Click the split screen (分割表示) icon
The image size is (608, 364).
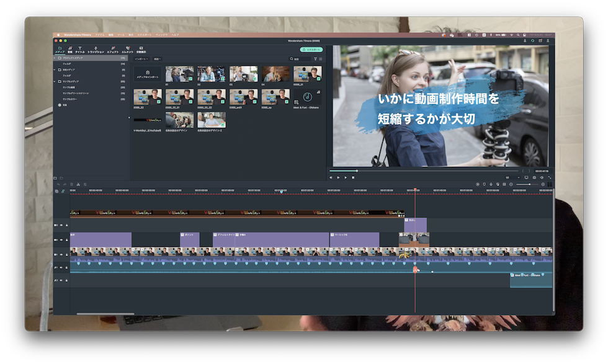(x=141, y=50)
